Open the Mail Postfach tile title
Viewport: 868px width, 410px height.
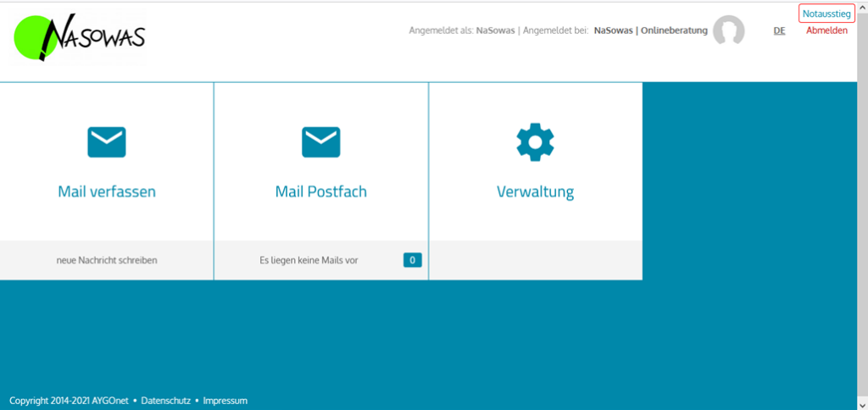[x=321, y=191]
